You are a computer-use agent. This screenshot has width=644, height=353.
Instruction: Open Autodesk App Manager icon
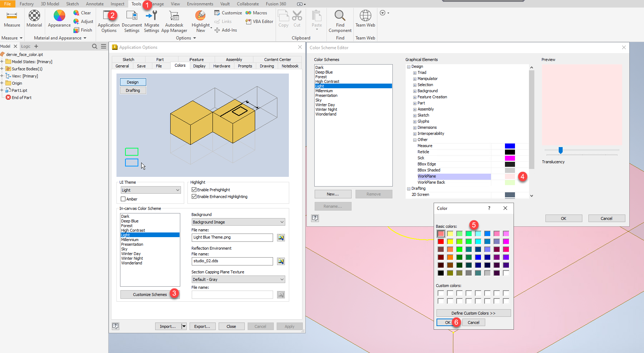pos(174,15)
